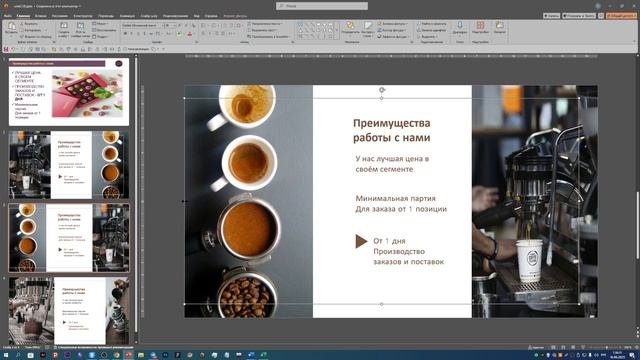640x360 pixels.
Task: Click the Find (Найти) command
Action: coord(432,24)
